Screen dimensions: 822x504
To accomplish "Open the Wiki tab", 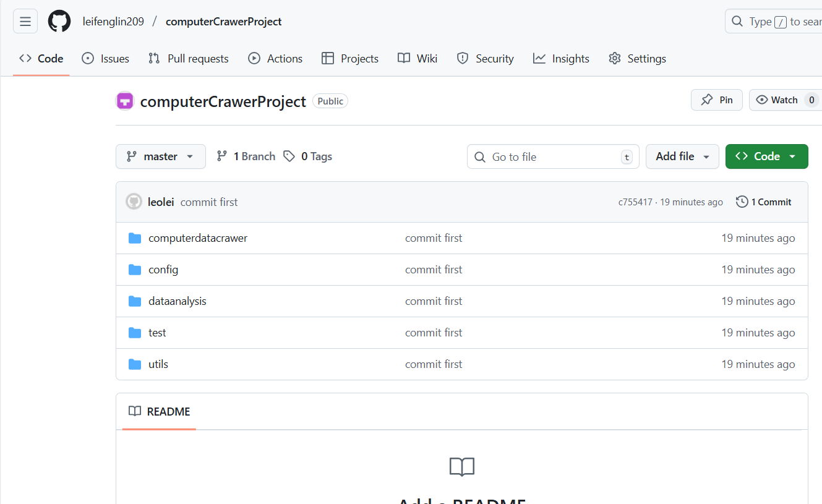I will pos(417,59).
